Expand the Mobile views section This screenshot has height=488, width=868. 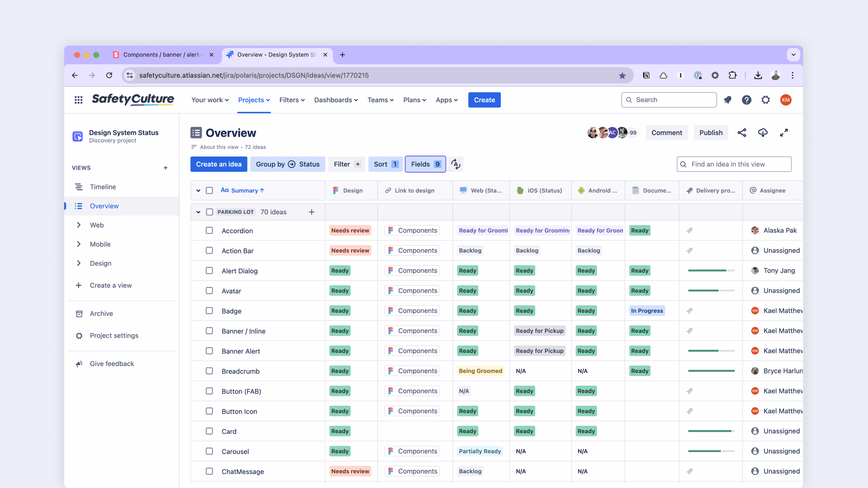[79, 244]
